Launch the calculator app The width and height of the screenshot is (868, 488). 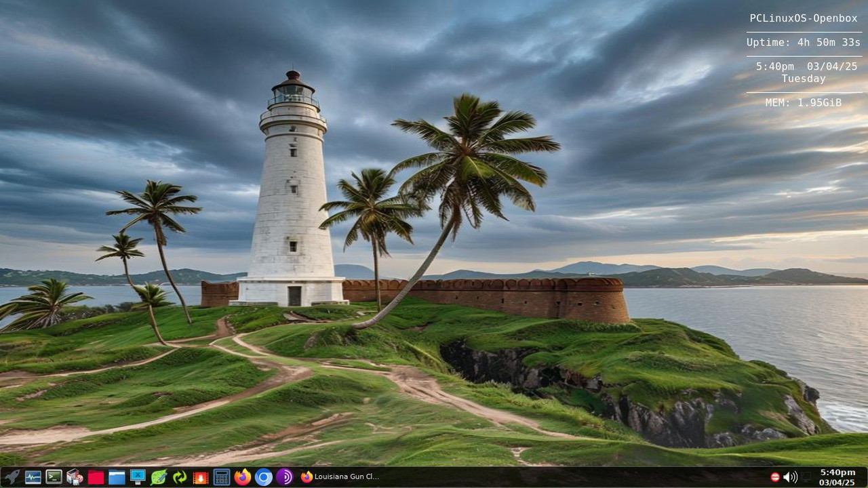(x=222, y=477)
